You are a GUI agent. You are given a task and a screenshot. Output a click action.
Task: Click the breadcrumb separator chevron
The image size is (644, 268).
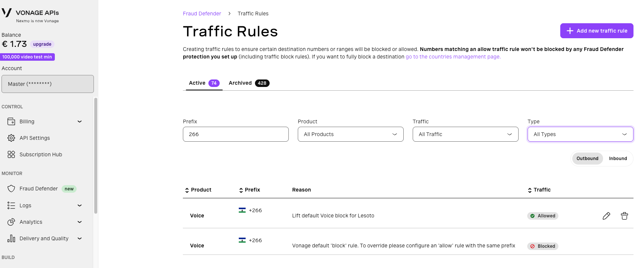[x=229, y=13]
